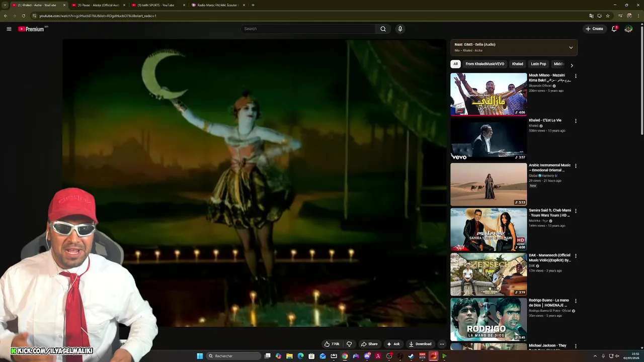Open options menu for Khaled C'Est La Vie
The image size is (644, 362).
576,121
